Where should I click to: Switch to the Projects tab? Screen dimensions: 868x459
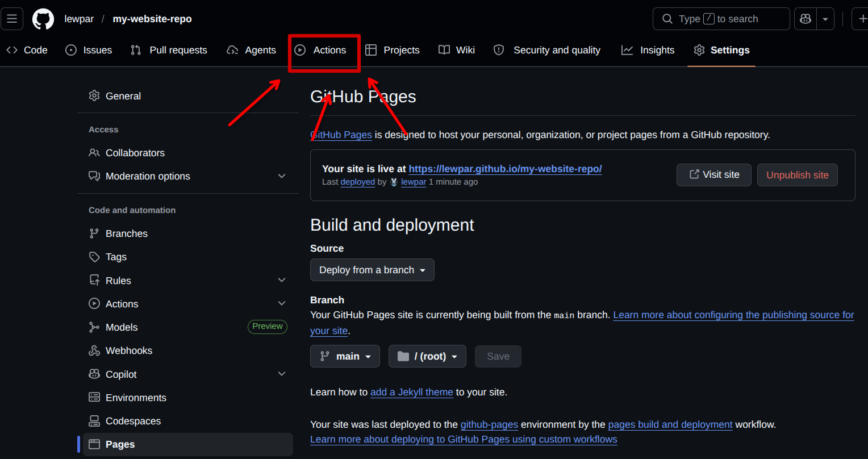coord(393,50)
